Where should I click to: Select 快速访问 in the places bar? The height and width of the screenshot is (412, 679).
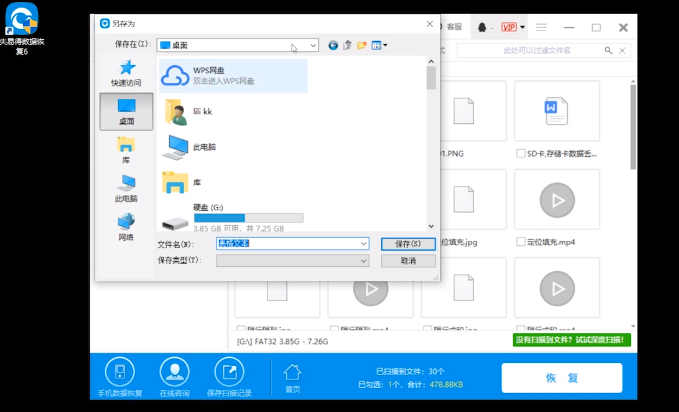tap(126, 73)
